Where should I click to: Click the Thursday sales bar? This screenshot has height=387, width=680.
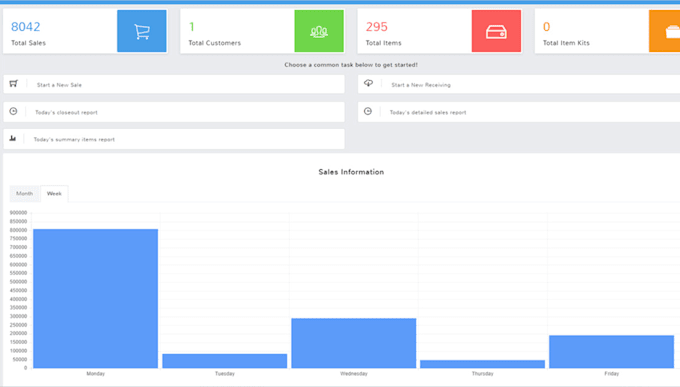pos(482,364)
